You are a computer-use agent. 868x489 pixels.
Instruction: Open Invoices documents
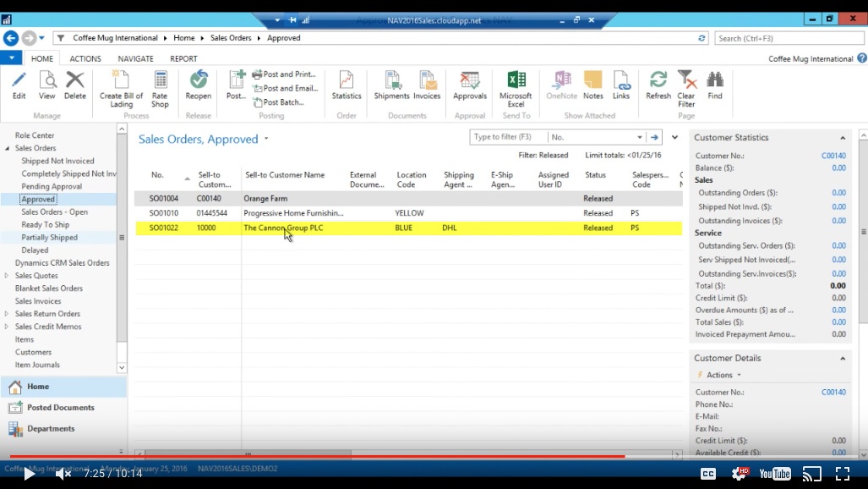point(427,85)
